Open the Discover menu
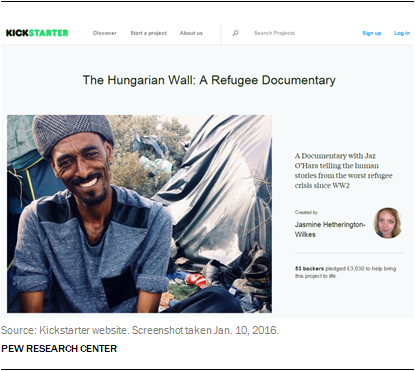This screenshot has height=371, width=415. 105,33
